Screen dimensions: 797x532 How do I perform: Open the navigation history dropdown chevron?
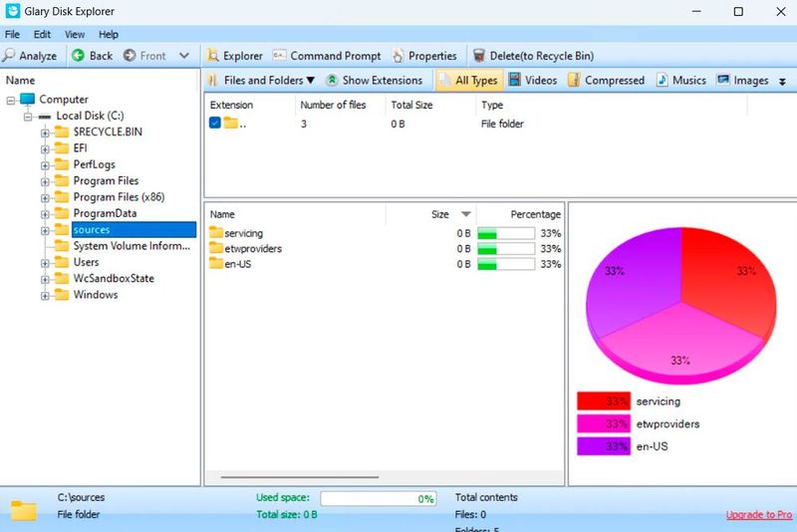(x=184, y=56)
